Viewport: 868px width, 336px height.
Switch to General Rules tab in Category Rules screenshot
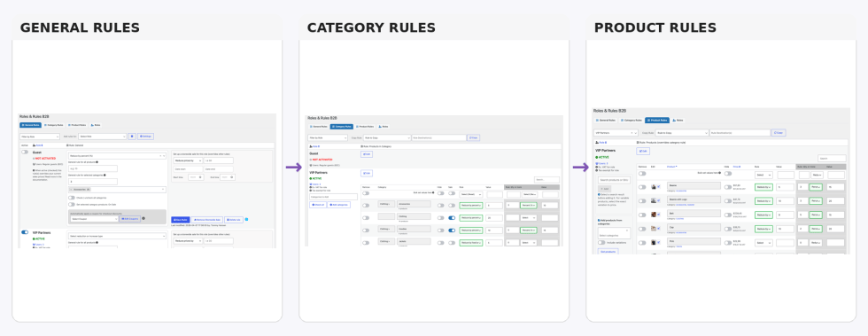319,127
